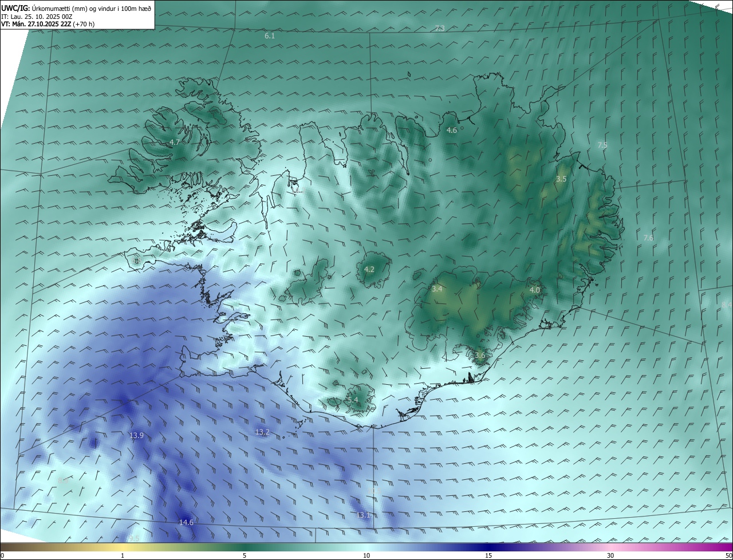Click the 7.5 value label on the map

pyautogui.click(x=602, y=145)
